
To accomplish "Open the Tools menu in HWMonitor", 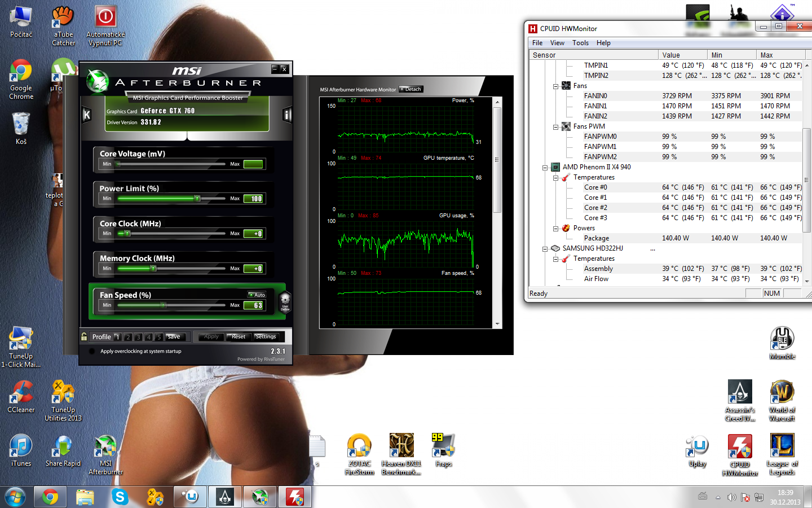I will click(580, 43).
